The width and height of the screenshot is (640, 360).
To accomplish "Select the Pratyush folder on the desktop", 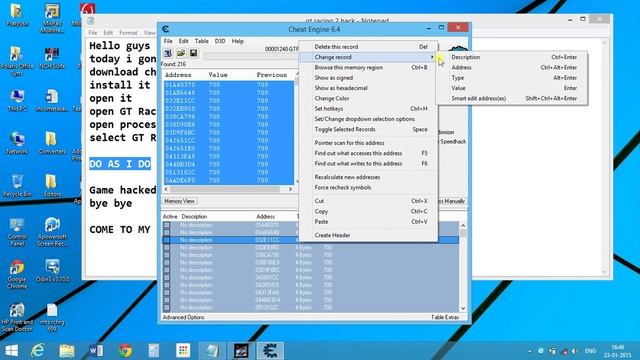I will 17,15.
